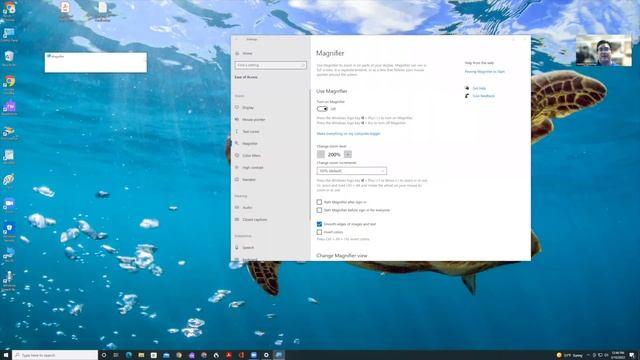Open the Pinning Magnifier to Start help link
Screen dimensions: 640x360
484,71
